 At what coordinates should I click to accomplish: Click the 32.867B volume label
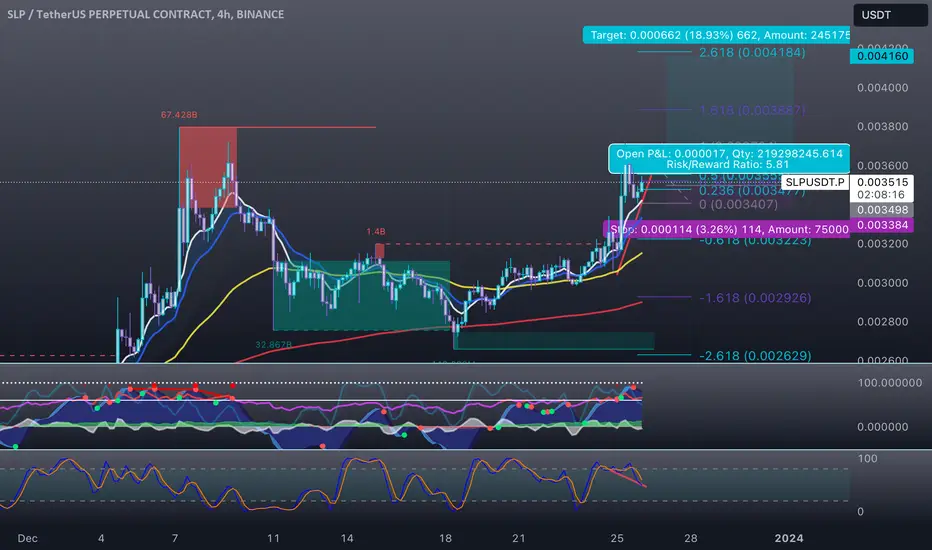coord(273,345)
